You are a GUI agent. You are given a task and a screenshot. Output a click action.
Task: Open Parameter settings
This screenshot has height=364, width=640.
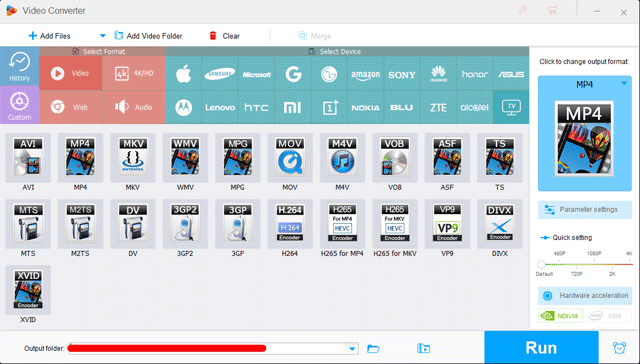585,210
